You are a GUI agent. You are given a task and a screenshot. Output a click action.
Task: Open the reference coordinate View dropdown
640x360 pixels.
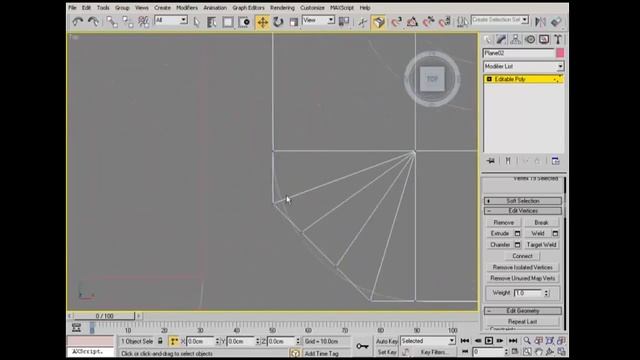318,20
